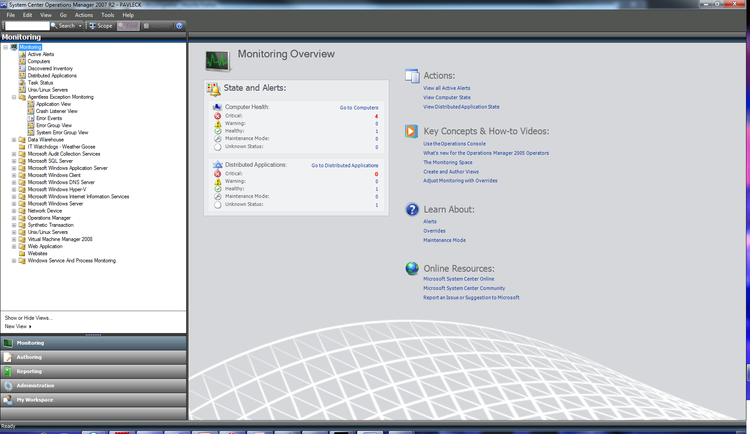Image resolution: width=750 pixels, height=434 pixels.
Task: Click in the search text field
Action: pos(26,26)
